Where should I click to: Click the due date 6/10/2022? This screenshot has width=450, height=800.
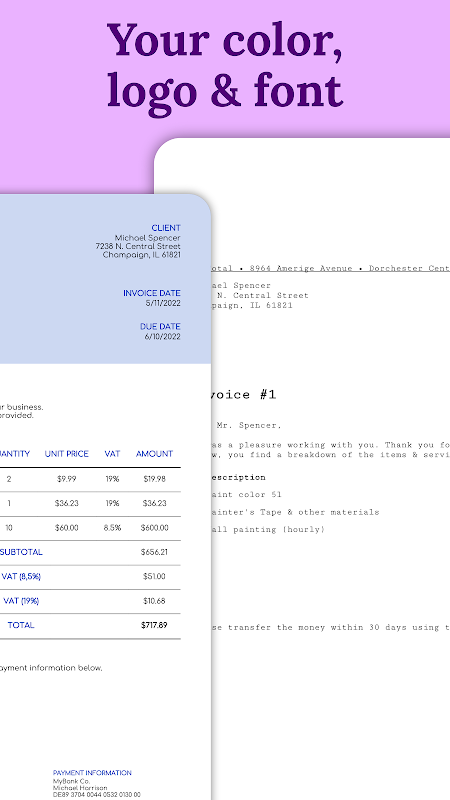(x=163, y=336)
